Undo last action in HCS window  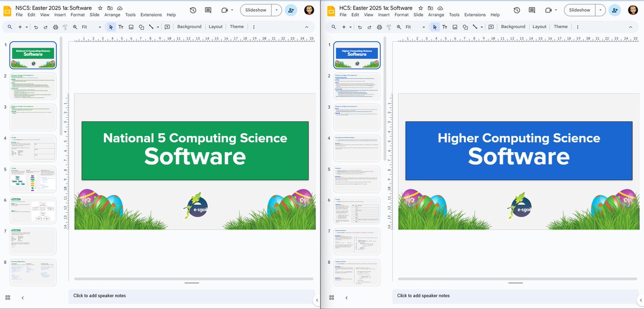coord(360,27)
